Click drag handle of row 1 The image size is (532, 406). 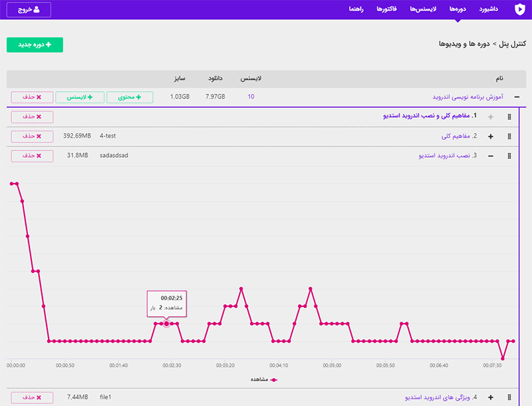point(509,116)
